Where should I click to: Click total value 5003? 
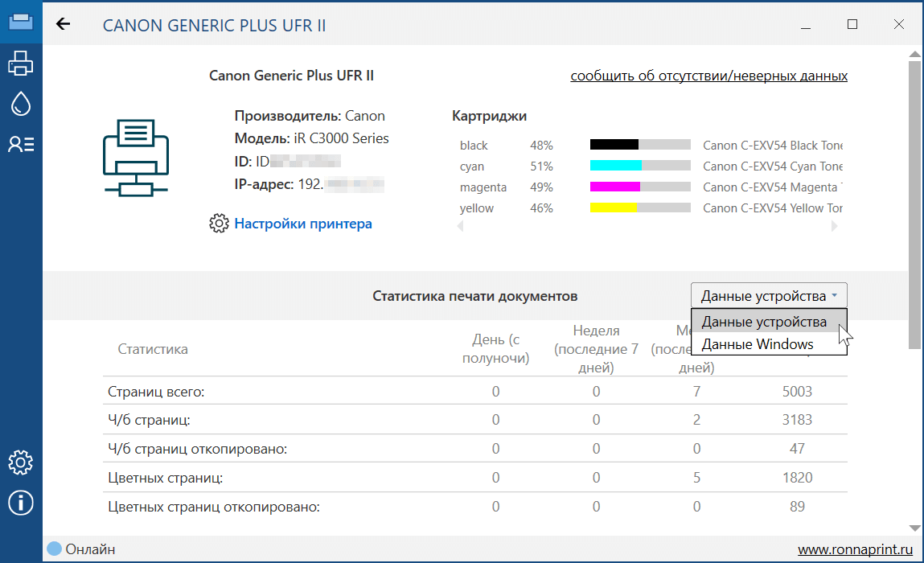pos(797,392)
